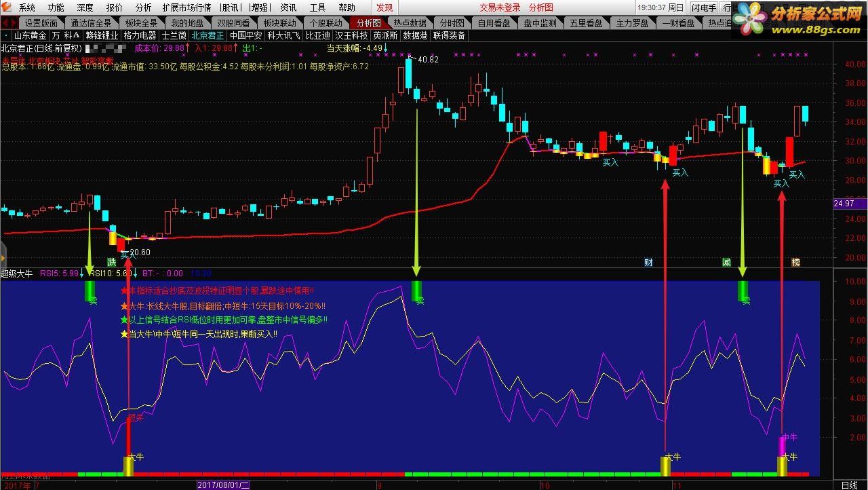Switch to the 一财看盘 tab
The image size is (868, 490).
point(679,23)
